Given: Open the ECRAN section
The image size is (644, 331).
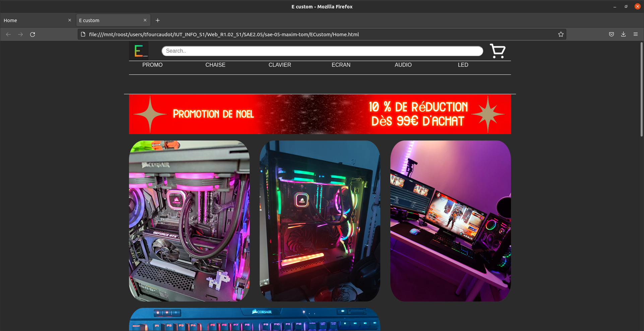Looking at the screenshot, I should point(341,65).
